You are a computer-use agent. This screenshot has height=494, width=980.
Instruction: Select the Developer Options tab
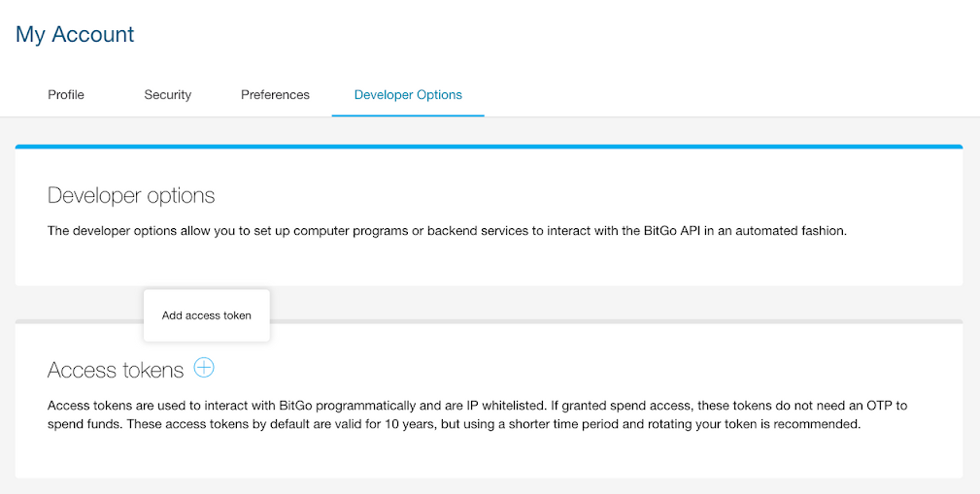click(408, 95)
